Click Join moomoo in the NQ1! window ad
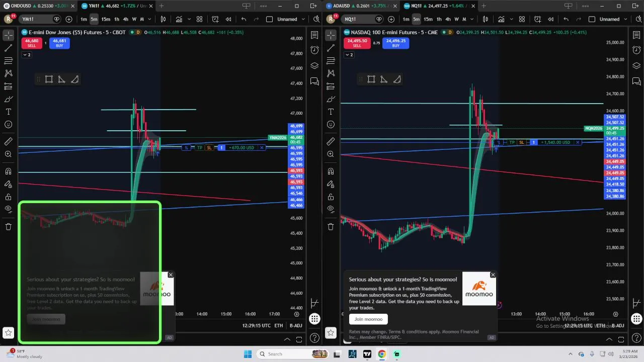Viewport: 644px width, 362px height. coord(368,319)
